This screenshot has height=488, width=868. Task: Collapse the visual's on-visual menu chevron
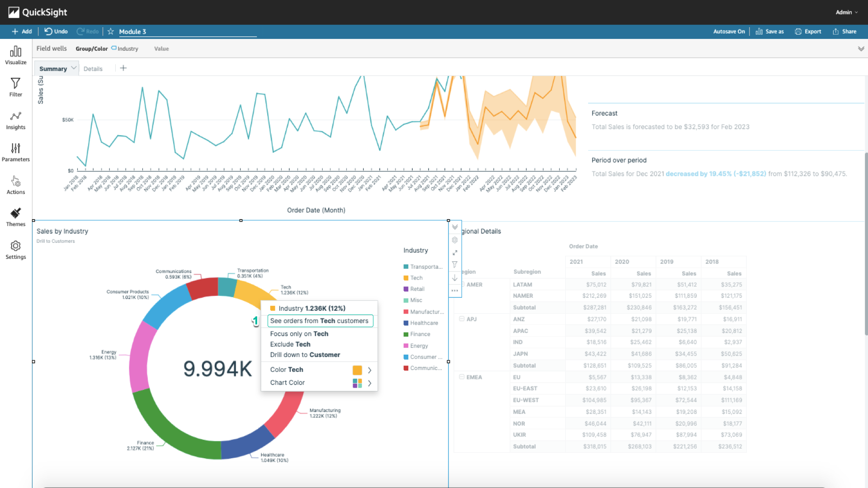[455, 227]
